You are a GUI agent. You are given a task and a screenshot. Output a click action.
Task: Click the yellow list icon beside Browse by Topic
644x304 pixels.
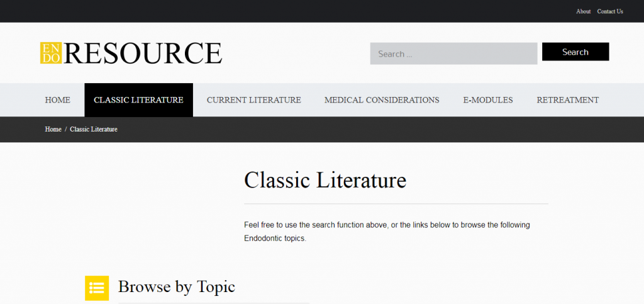(97, 288)
